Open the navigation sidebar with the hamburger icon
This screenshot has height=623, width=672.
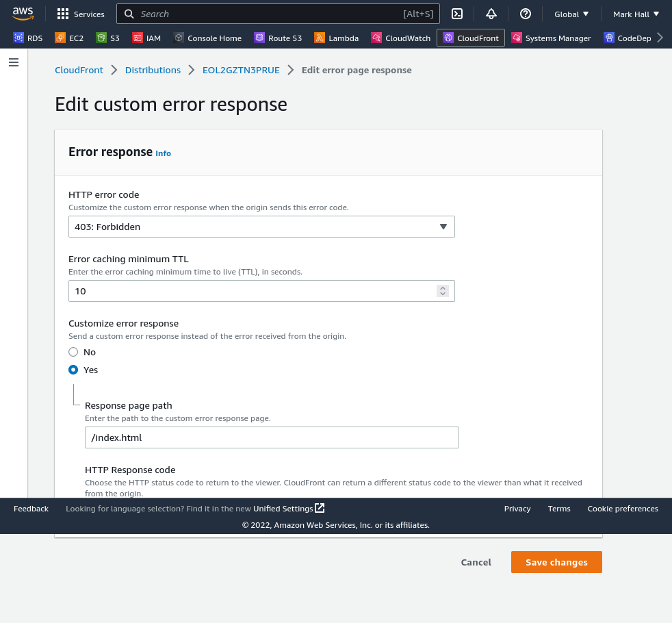[x=14, y=62]
